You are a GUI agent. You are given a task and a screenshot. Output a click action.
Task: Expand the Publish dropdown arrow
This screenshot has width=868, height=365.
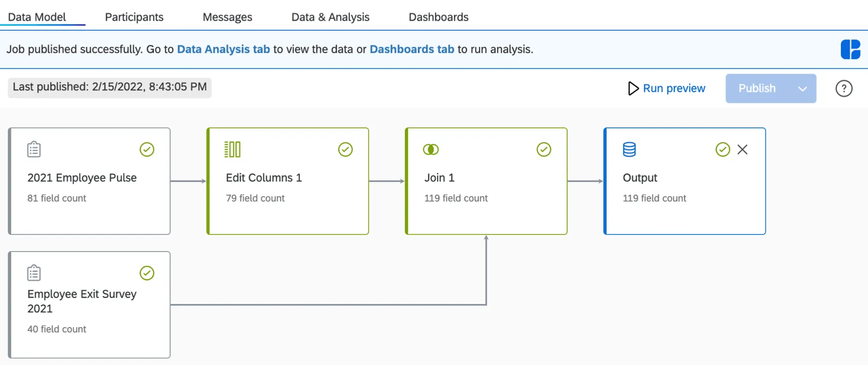[803, 88]
